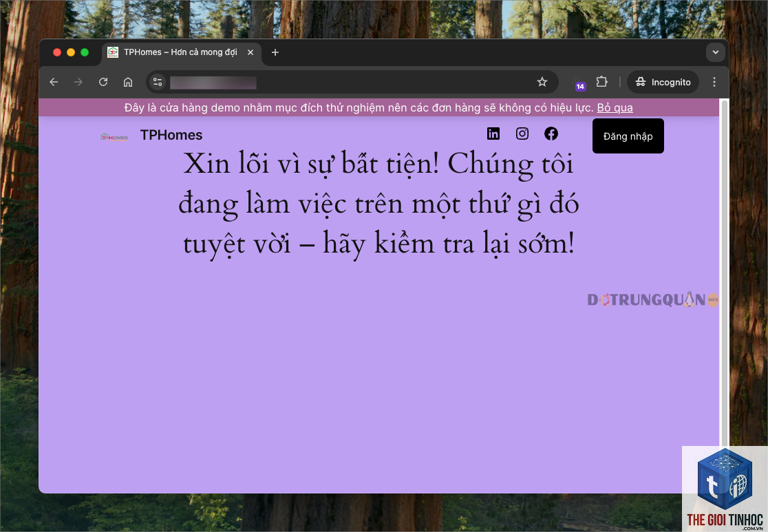Bookmark this page with the star
768x532 pixels.
(x=542, y=82)
